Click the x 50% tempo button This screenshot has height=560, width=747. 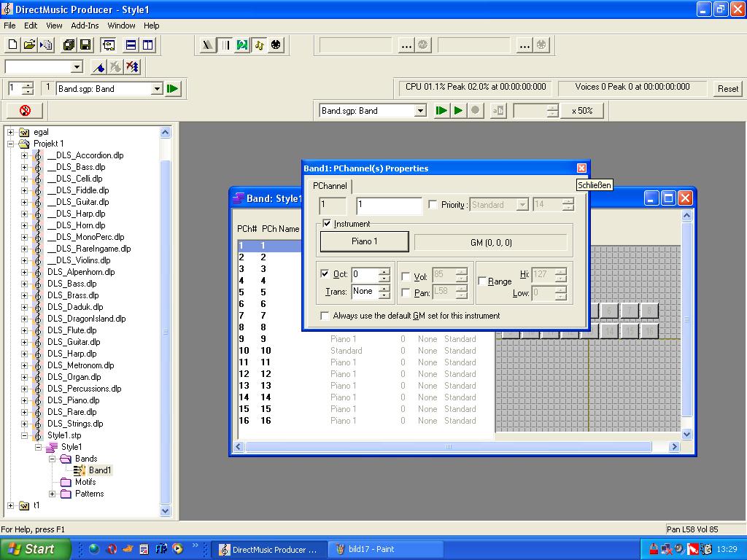click(x=582, y=111)
